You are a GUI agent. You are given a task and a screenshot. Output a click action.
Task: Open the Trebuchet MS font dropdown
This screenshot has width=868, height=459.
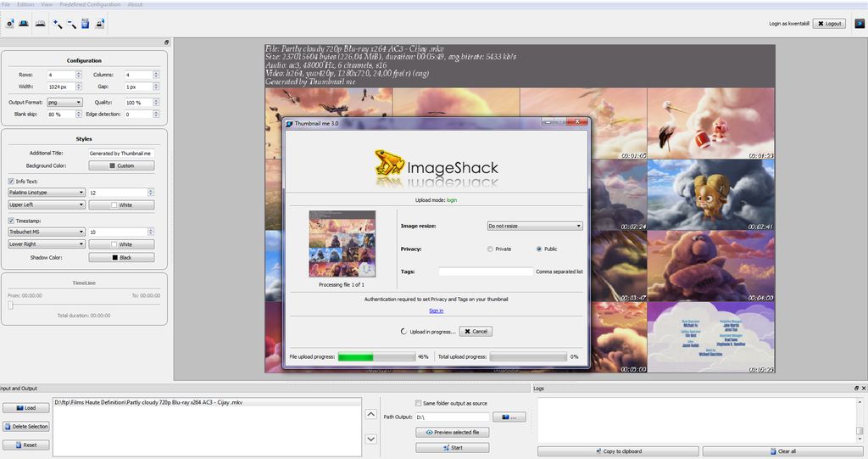(47, 232)
